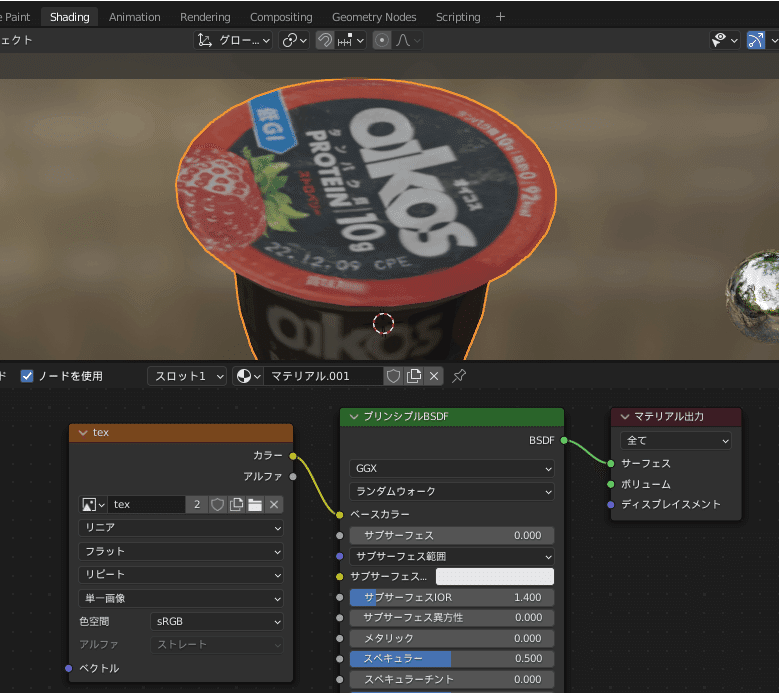779x693 pixels.
Task: Expand the サブサーフェス範囲 dropdown
Action: 452,556
